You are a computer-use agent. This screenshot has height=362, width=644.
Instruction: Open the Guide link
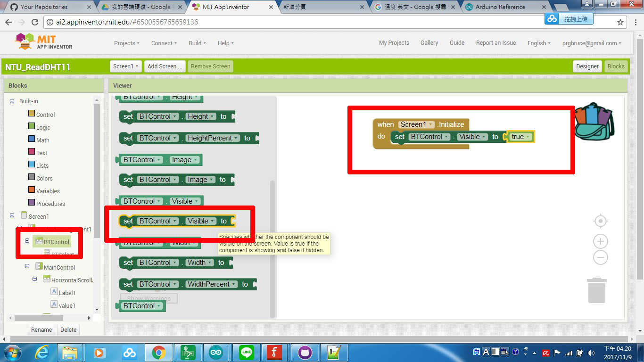[x=457, y=42]
